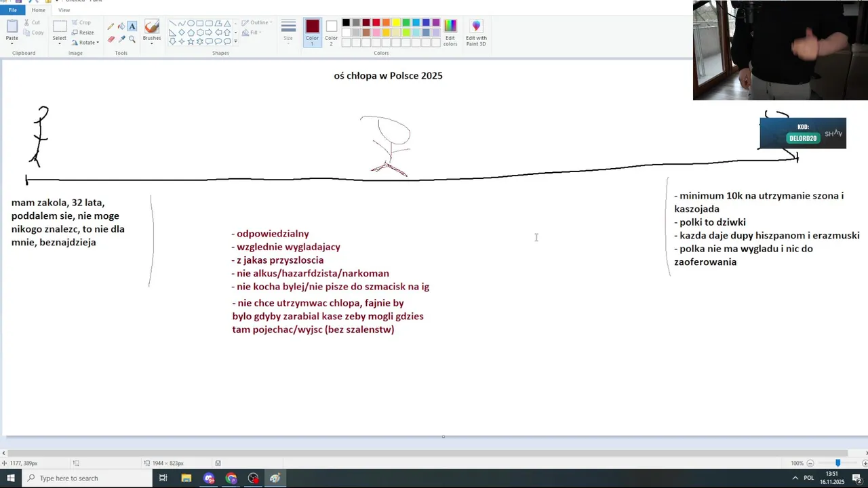The image size is (868, 488).
Task: Click the Copy button
Action: (33, 33)
